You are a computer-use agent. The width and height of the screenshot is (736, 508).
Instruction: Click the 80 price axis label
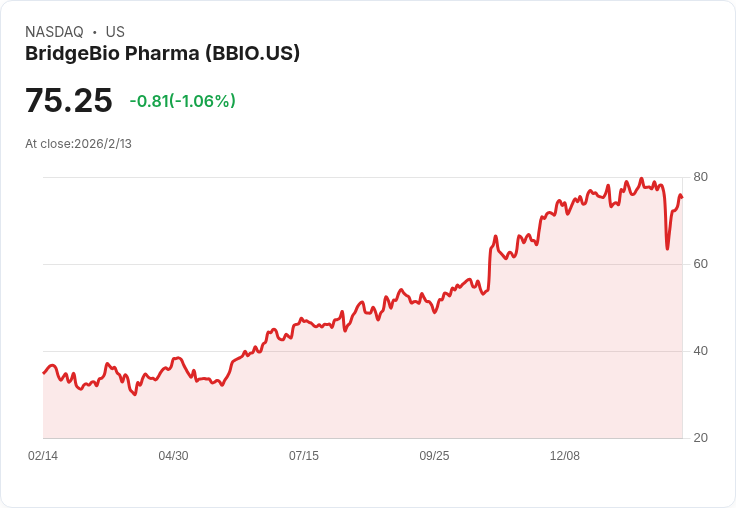click(700, 177)
